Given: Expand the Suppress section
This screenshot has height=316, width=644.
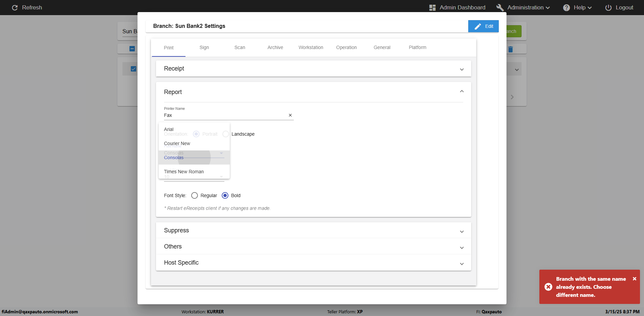Looking at the screenshot, I should click(462, 231).
